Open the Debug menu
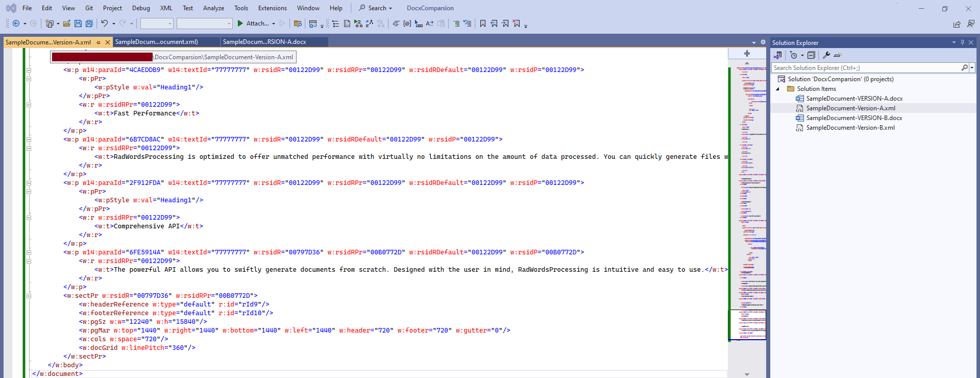 point(141,8)
